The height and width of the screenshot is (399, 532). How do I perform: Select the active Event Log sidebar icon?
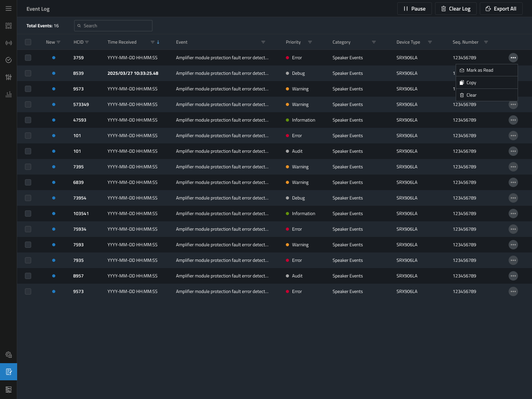[9, 372]
